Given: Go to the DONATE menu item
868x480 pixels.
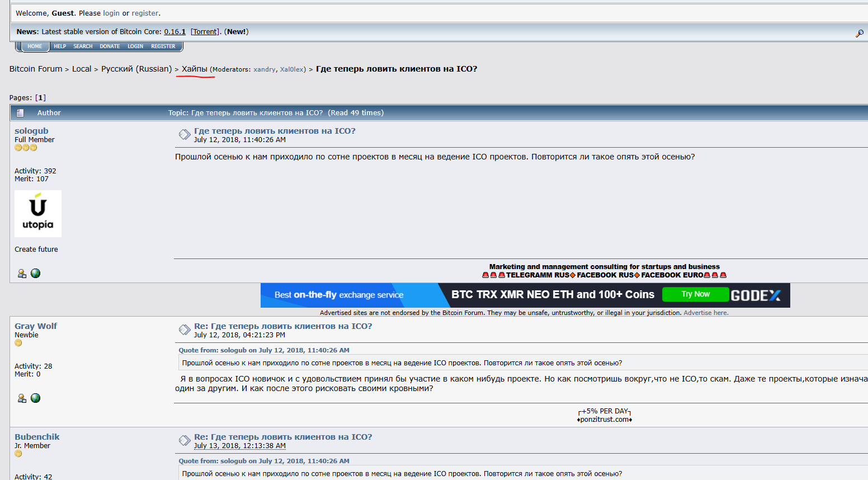Looking at the screenshot, I should [110, 46].
